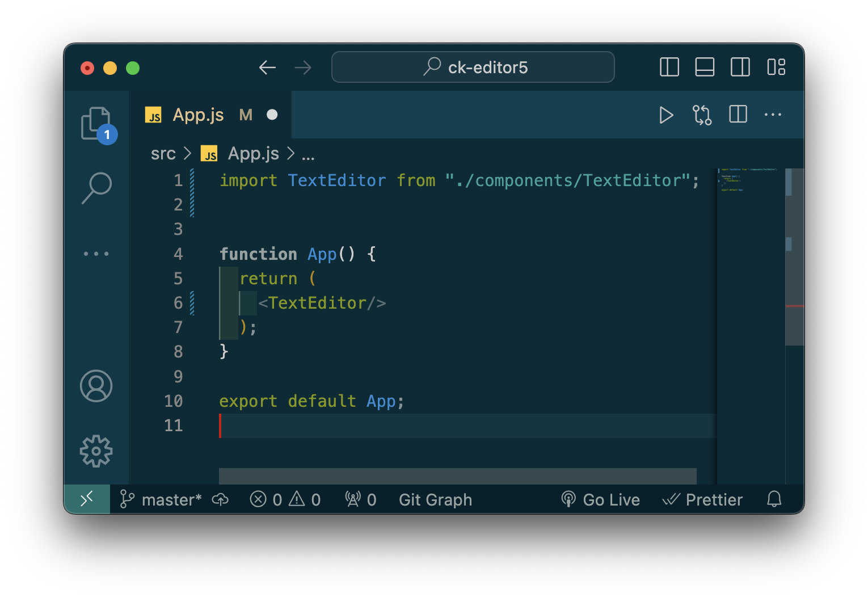Expand the breadcrumb ellipsis after App.js
The width and height of the screenshot is (868, 598).
[309, 154]
